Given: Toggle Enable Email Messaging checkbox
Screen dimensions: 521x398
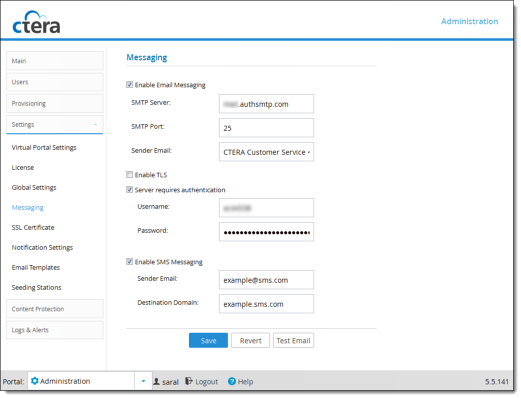Looking at the screenshot, I should [129, 85].
